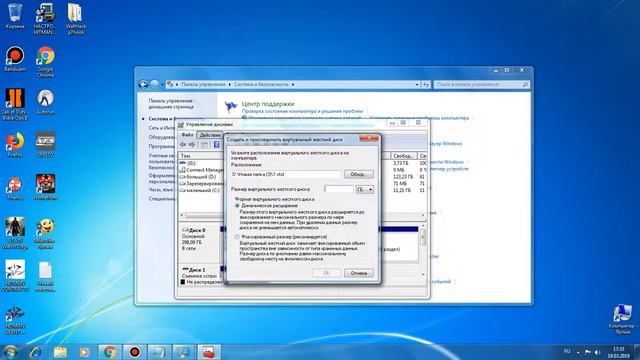Launch Bandicam from the desktop shortcut
Screen dimensions: 640x360
click(x=15, y=59)
